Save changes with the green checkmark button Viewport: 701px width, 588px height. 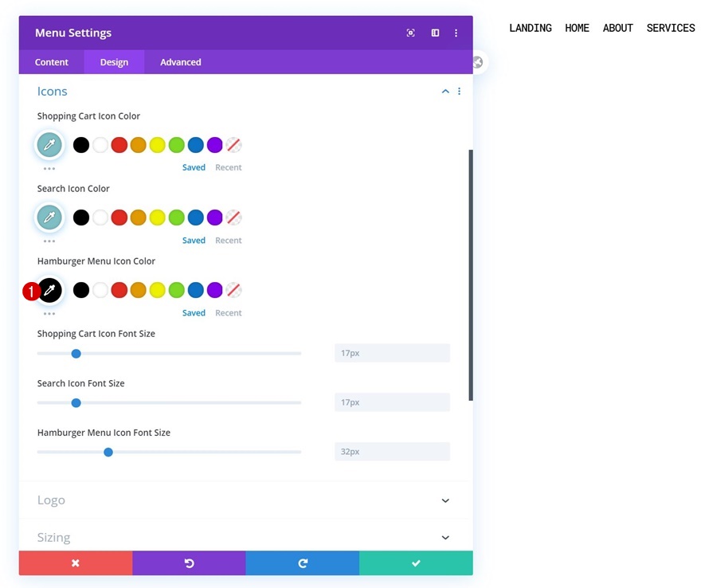[x=416, y=563]
